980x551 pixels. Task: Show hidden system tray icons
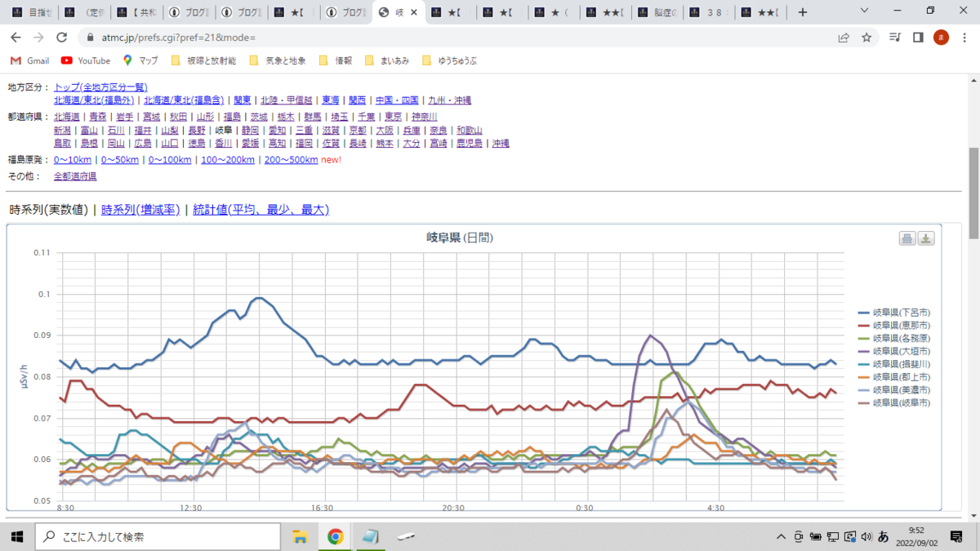pos(782,536)
